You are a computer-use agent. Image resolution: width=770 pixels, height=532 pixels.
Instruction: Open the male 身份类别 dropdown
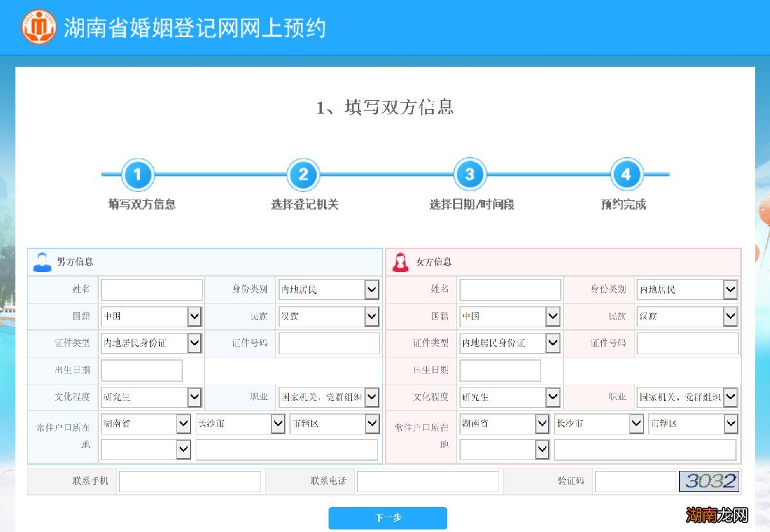click(x=371, y=289)
